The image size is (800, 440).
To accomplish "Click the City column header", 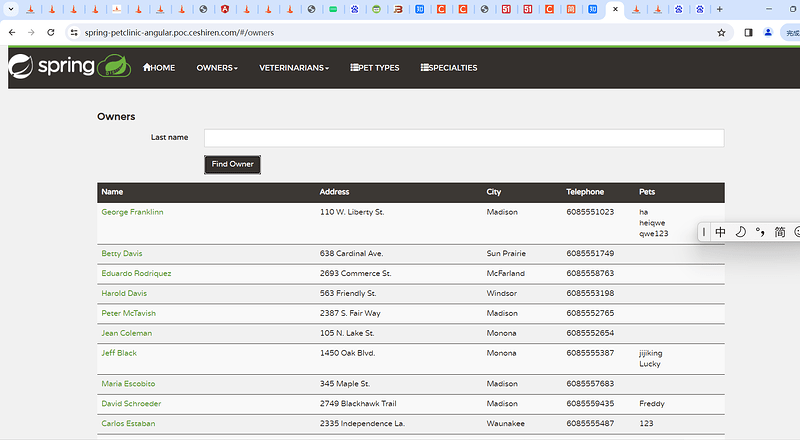I will pos(493,192).
